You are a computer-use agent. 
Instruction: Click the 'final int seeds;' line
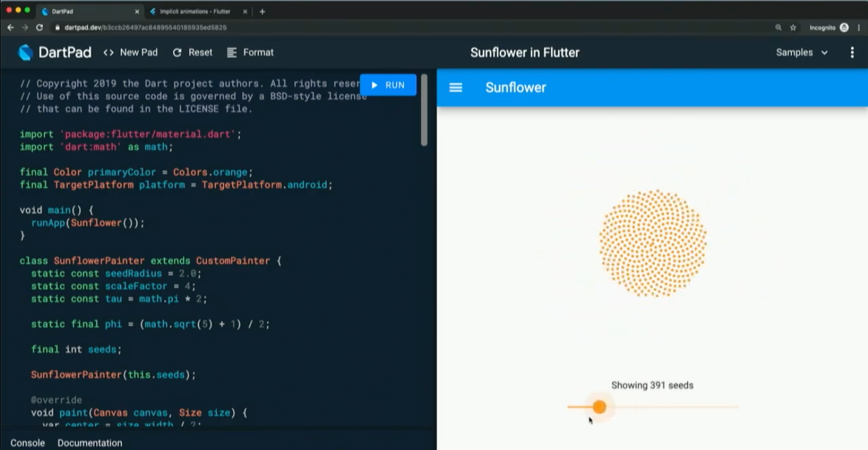76,349
